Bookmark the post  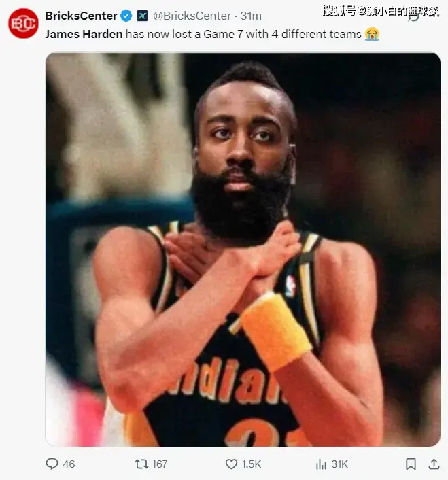tap(411, 464)
